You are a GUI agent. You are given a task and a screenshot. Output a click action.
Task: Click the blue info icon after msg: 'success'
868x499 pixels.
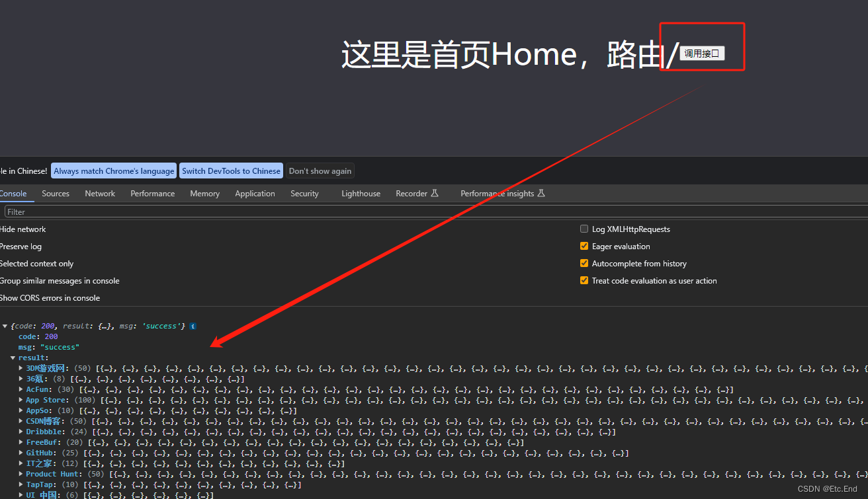coord(193,326)
